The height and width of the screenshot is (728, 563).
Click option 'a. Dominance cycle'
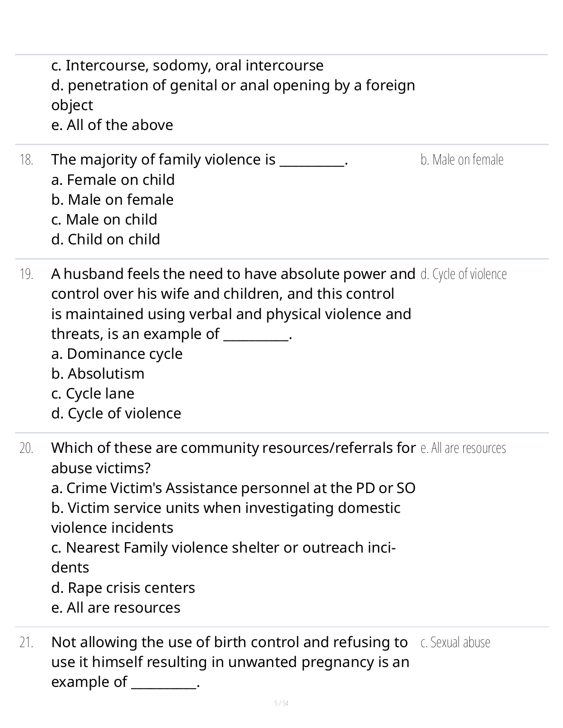[116, 354]
